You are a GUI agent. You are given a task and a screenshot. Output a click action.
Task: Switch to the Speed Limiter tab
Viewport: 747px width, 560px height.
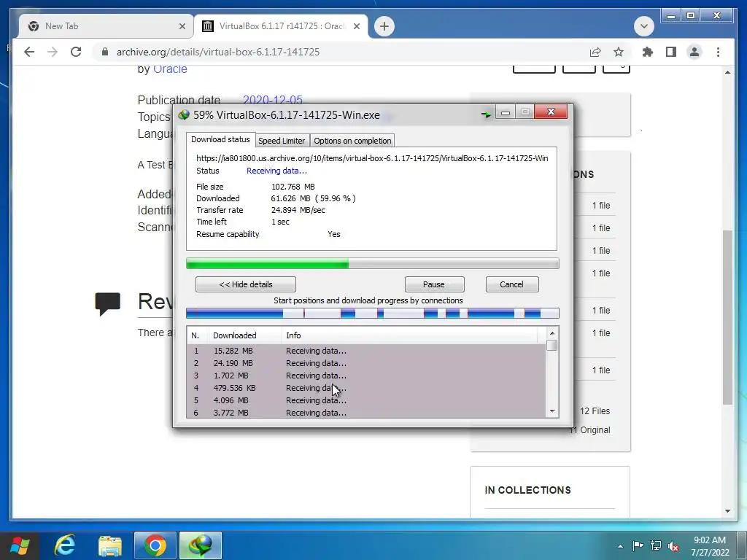coord(282,141)
